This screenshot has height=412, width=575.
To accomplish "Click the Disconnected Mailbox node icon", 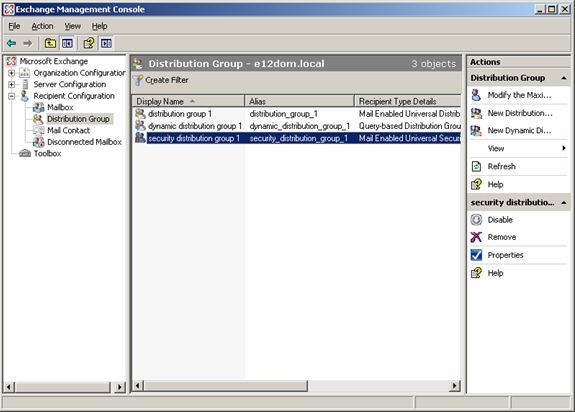I will coord(39,142).
